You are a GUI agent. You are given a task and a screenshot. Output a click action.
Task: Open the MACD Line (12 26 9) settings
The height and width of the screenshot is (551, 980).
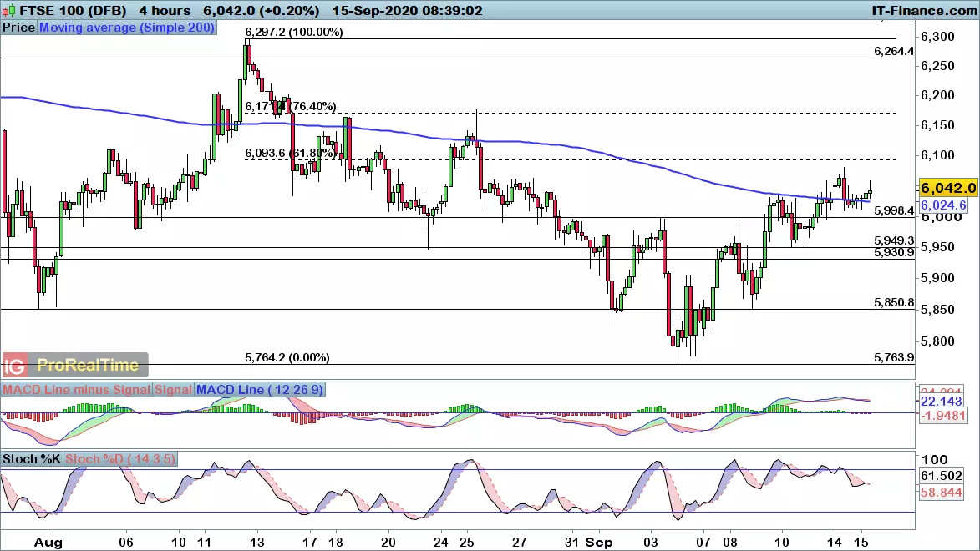pyautogui.click(x=262, y=389)
